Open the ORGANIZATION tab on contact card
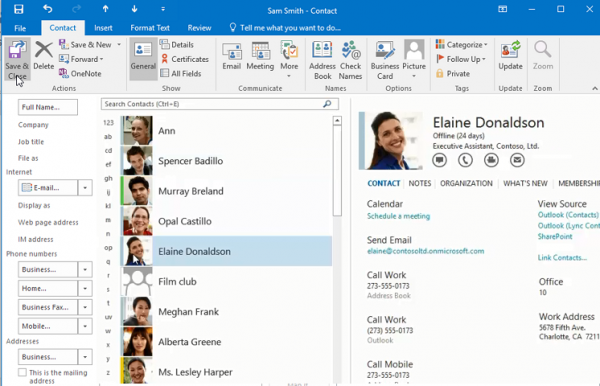This screenshot has height=386, width=600. pos(466,183)
